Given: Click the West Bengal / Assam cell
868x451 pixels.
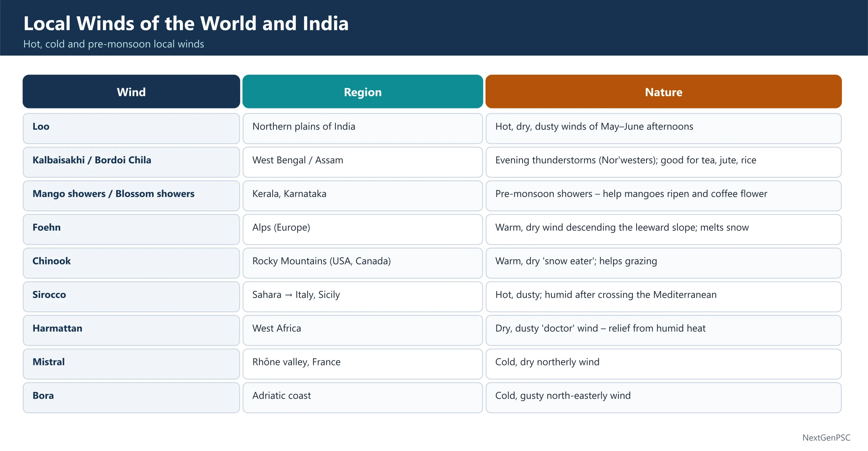Looking at the screenshot, I should pos(363,162).
